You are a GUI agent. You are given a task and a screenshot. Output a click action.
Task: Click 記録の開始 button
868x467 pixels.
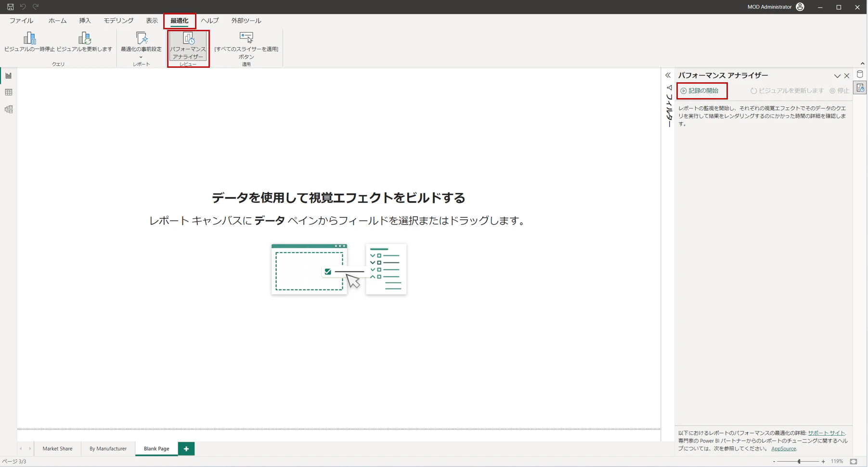(x=700, y=91)
